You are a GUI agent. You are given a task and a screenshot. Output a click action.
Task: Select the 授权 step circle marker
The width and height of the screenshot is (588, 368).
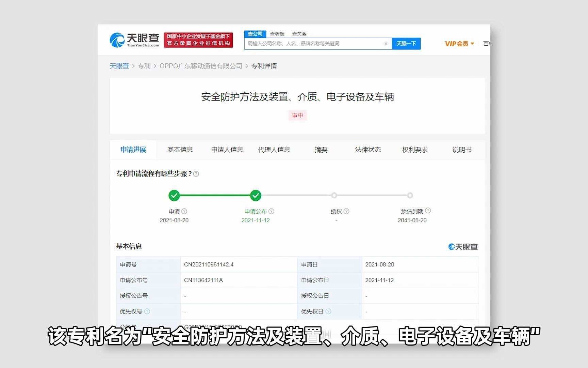(x=334, y=196)
